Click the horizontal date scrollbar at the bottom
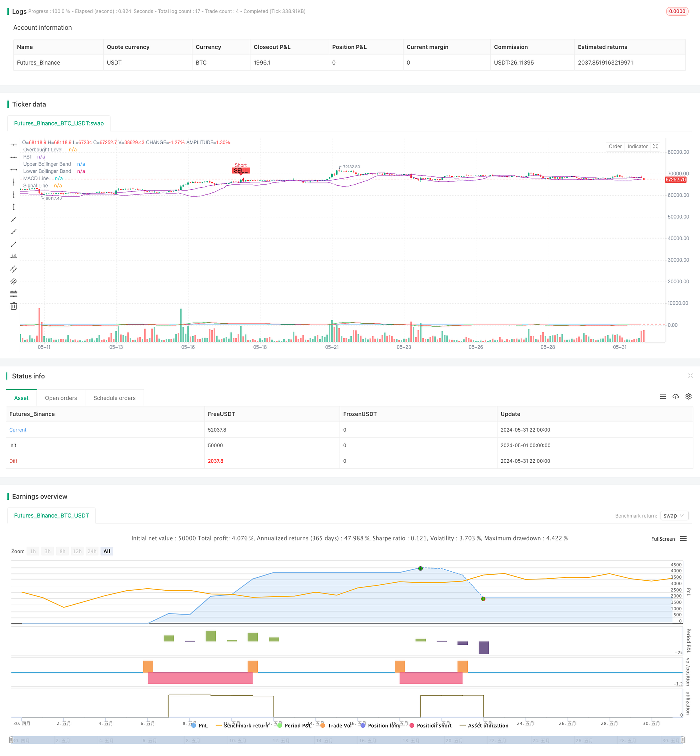The width and height of the screenshot is (700, 756). [350, 740]
